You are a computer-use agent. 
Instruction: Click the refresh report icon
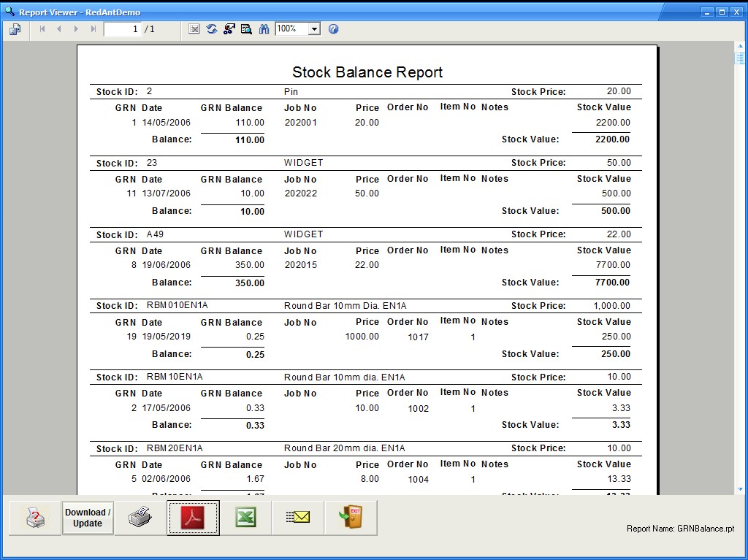(x=212, y=29)
